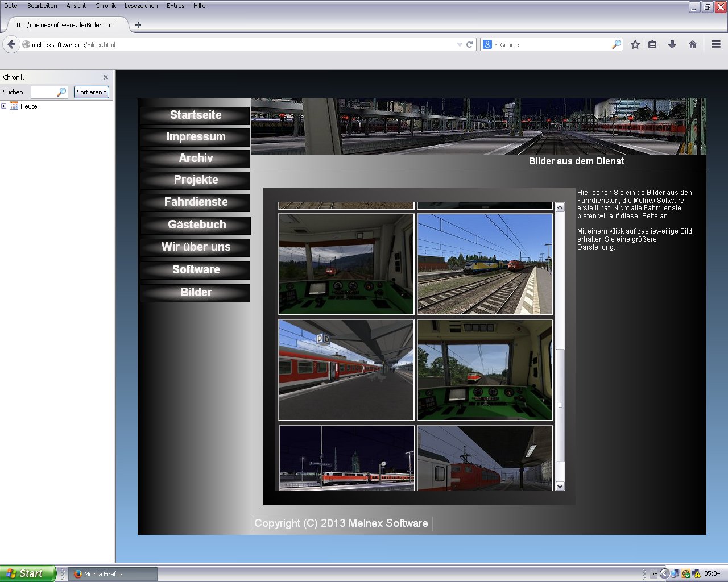
Task: Open the night scene train thumbnail
Action: (346, 458)
